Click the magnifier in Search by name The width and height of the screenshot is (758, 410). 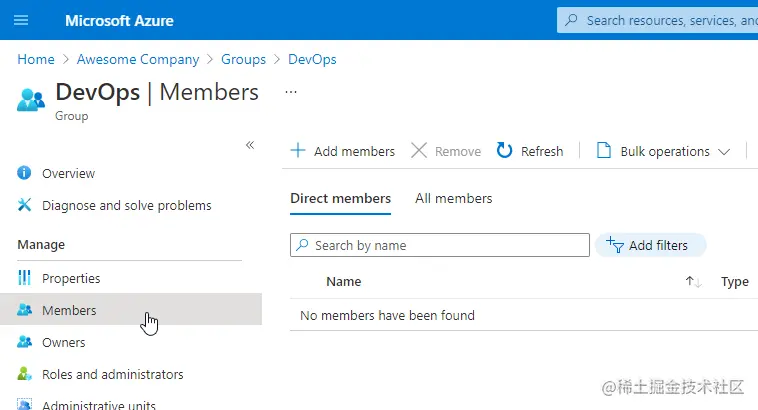(303, 245)
